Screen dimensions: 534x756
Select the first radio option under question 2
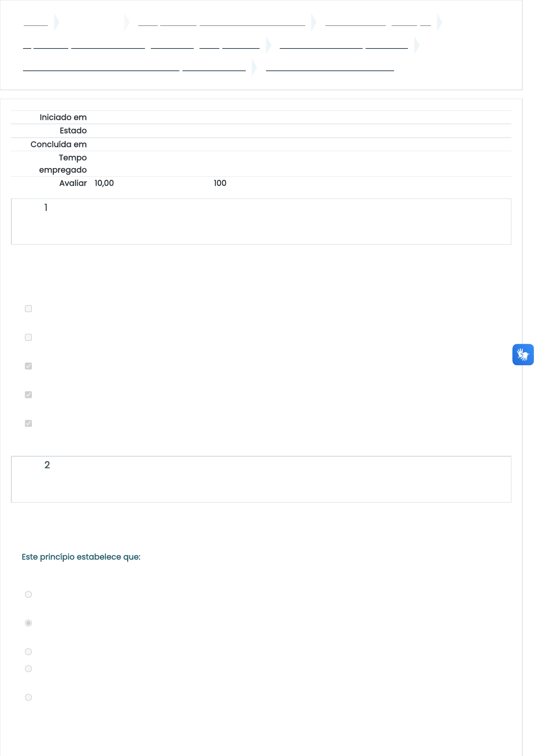pos(28,594)
